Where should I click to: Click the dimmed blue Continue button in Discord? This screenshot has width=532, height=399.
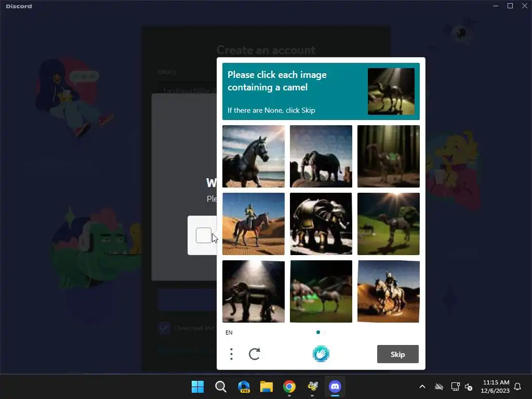coord(187,300)
